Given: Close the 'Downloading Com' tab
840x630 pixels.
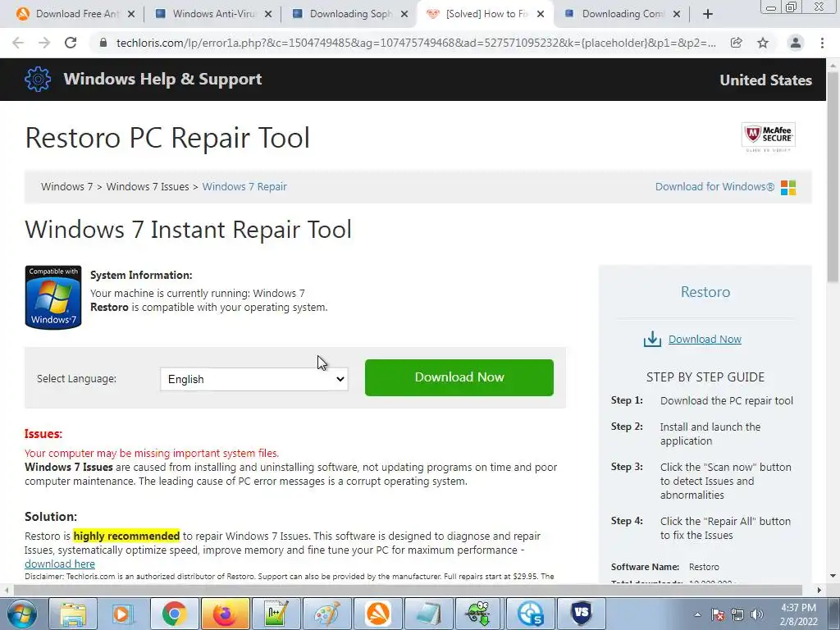Looking at the screenshot, I should pyautogui.click(x=677, y=15).
